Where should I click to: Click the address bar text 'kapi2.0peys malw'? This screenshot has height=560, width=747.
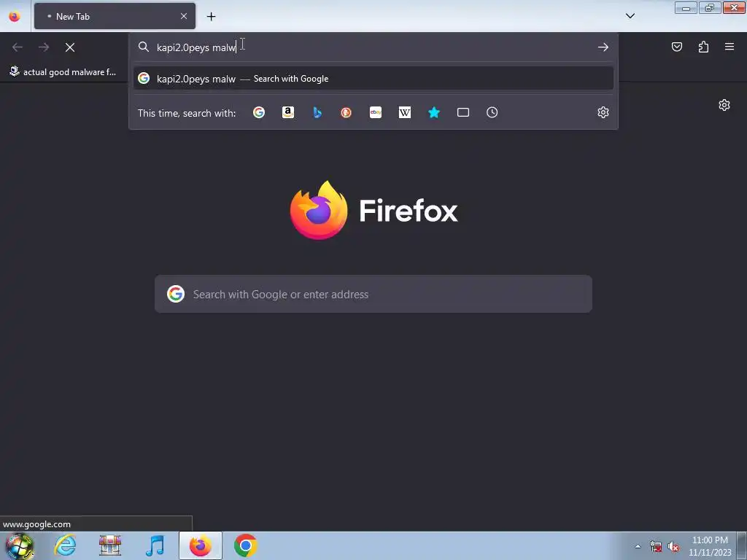point(196,47)
